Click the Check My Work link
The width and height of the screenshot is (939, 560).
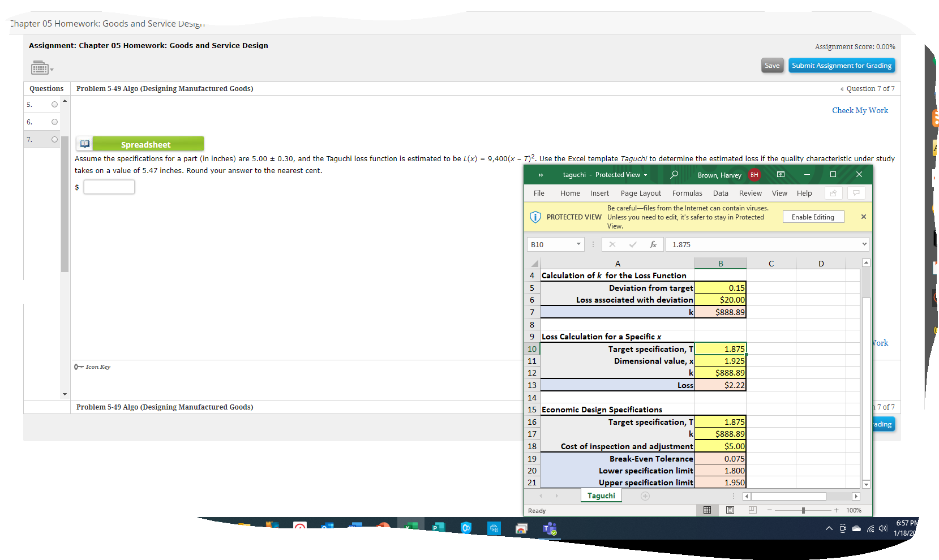coord(860,110)
